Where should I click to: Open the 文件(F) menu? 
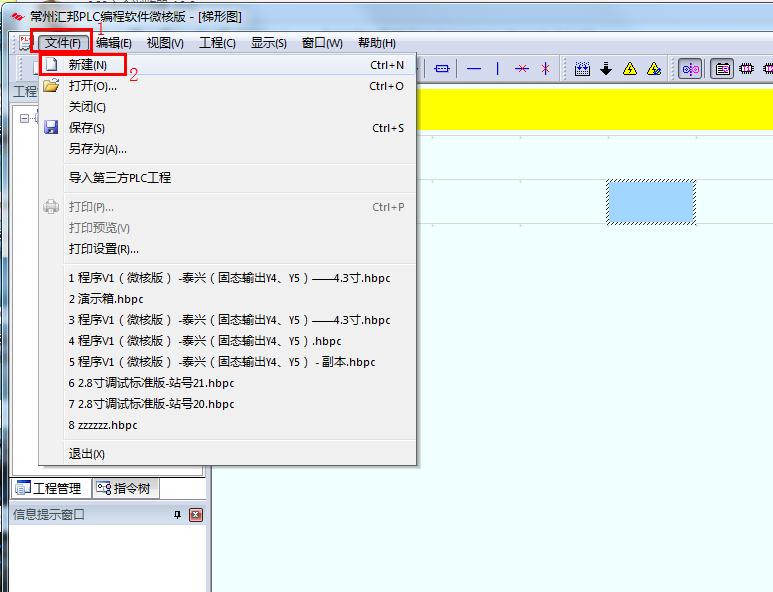click(63, 43)
